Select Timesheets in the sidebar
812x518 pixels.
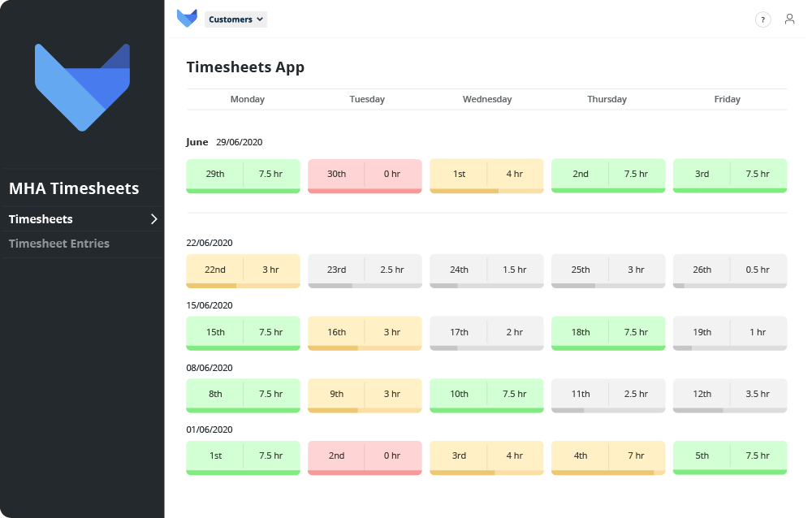click(x=41, y=219)
